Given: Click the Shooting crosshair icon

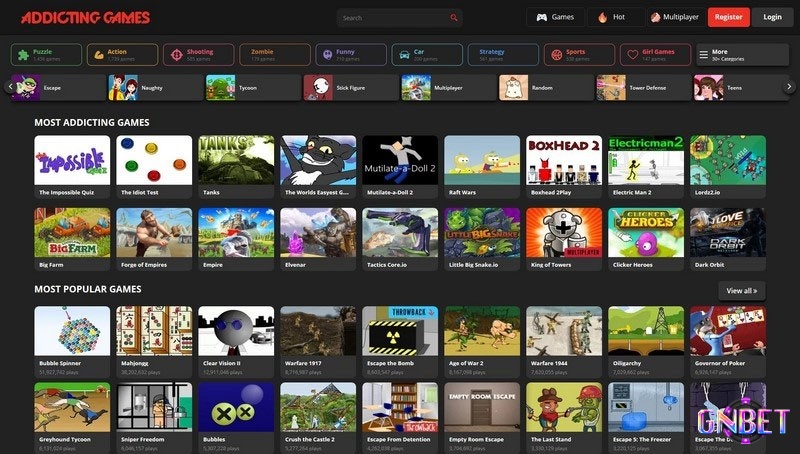Looking at the screenshot, I should (x=177, y=55).
